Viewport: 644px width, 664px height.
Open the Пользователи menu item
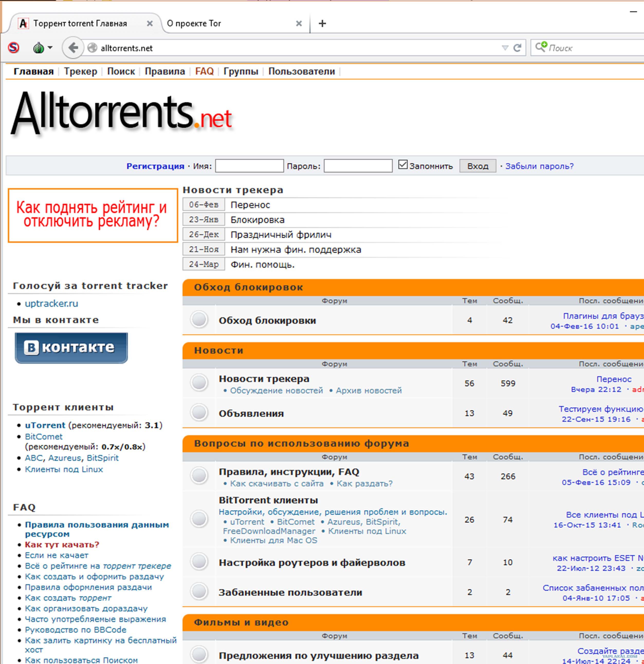click(x=302, y=71)
